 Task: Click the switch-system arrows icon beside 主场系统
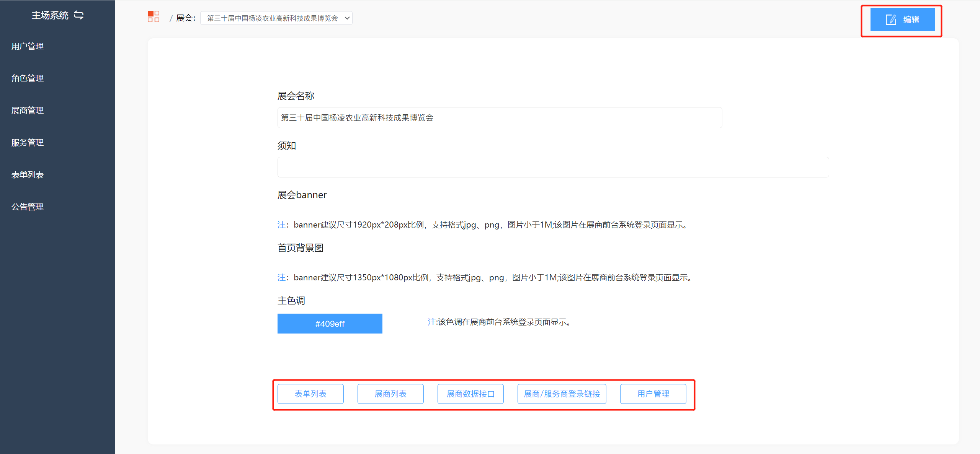[78, 15]
